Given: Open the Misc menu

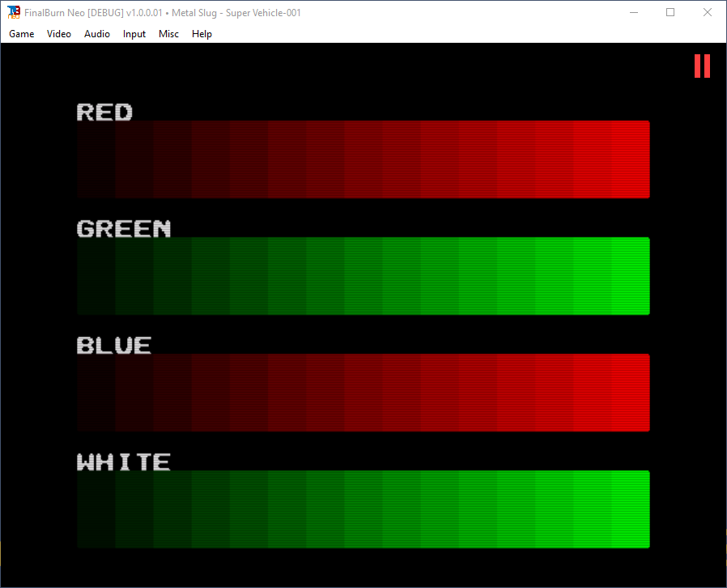Looking at the screenshot, I should point(168,34).
